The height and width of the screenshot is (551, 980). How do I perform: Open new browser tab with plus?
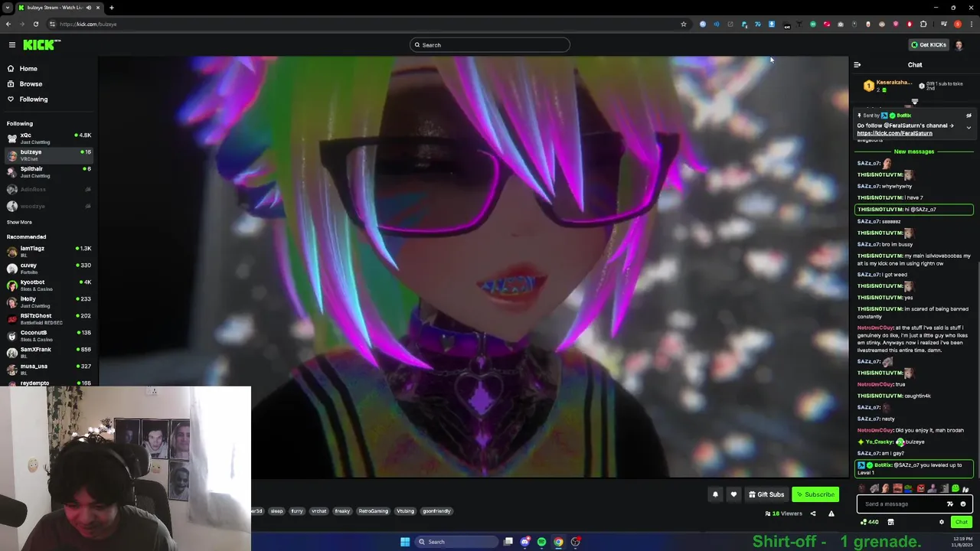(x=112, y=8)
